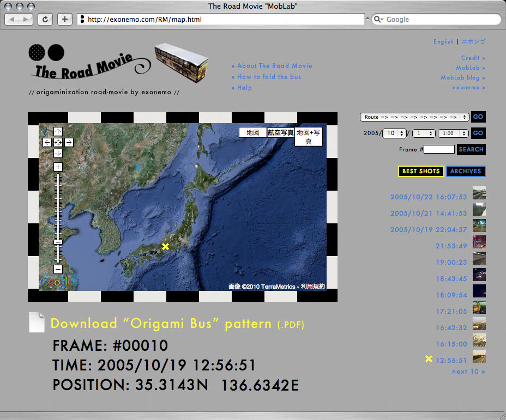Viewport: 506px width, 420px height.
Task: Go forward with browser forward arrow
Action: pyautogui.click(x=26, y=20)
